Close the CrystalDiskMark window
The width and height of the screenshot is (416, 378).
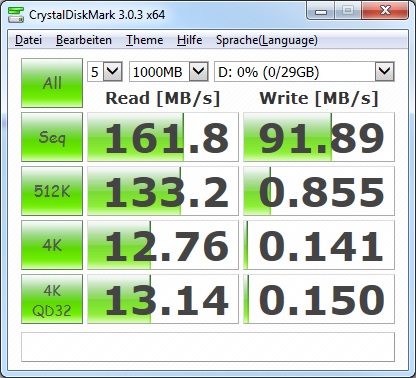point(385,11)
